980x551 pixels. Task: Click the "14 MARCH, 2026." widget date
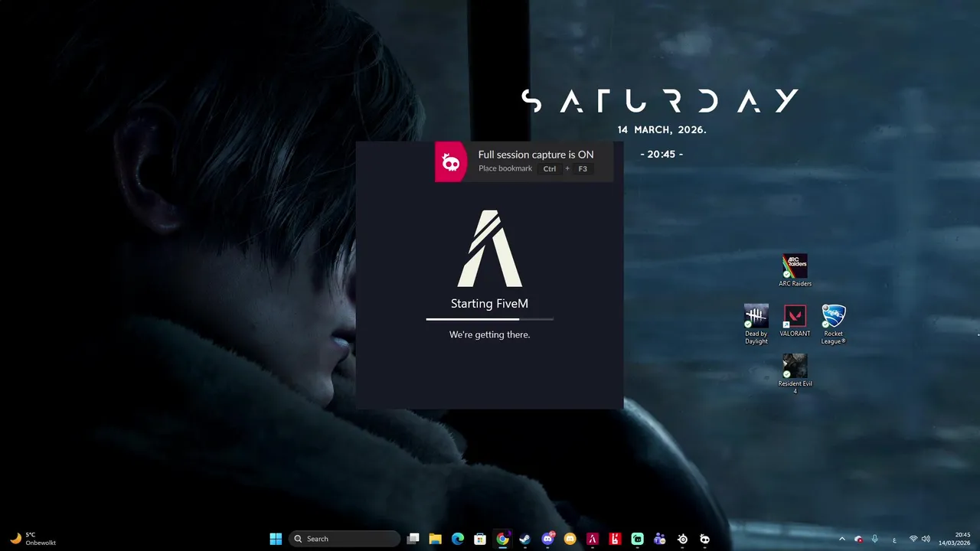pos(662,130)
